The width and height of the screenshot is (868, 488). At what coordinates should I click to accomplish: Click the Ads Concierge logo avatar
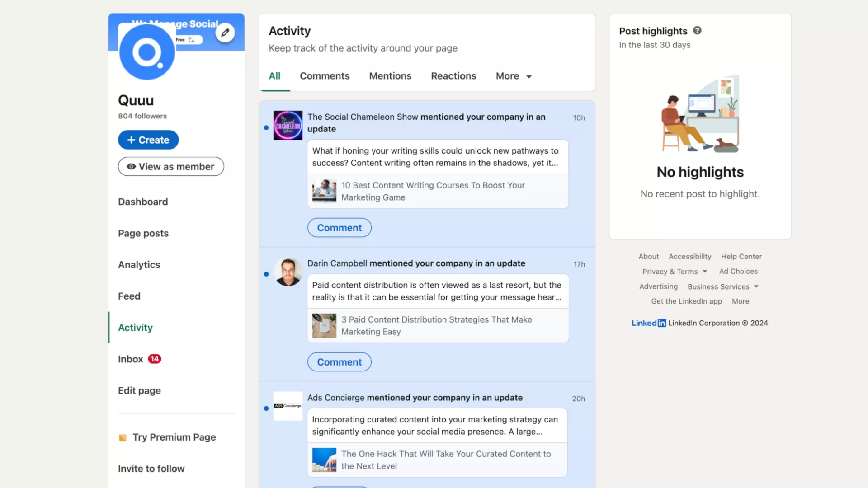click(x=288, y=406)
